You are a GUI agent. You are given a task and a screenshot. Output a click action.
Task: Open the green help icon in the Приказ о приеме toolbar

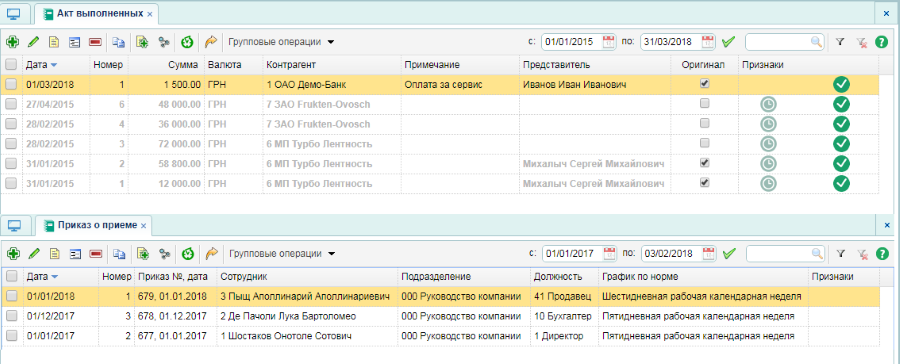(x=882, y=253)
